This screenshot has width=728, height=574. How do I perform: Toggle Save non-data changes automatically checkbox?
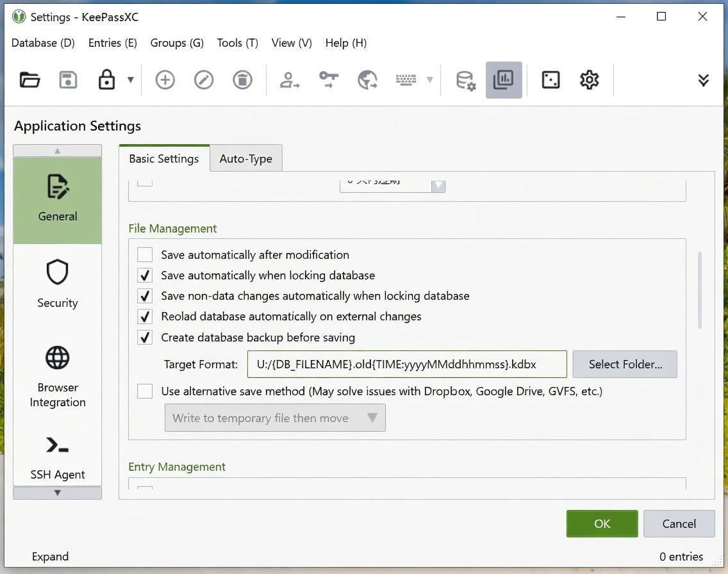(x=145, y=295)
